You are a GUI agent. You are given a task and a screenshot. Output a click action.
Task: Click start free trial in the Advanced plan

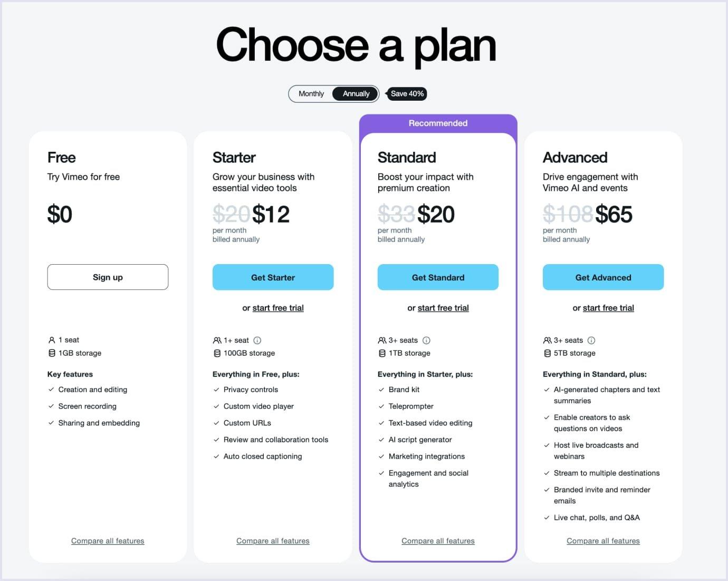click(608, 307)
